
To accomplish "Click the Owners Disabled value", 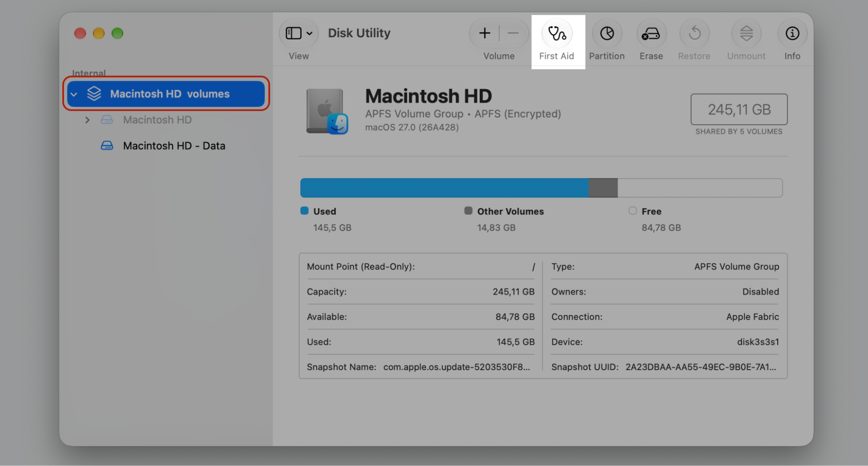I will 760,291.
